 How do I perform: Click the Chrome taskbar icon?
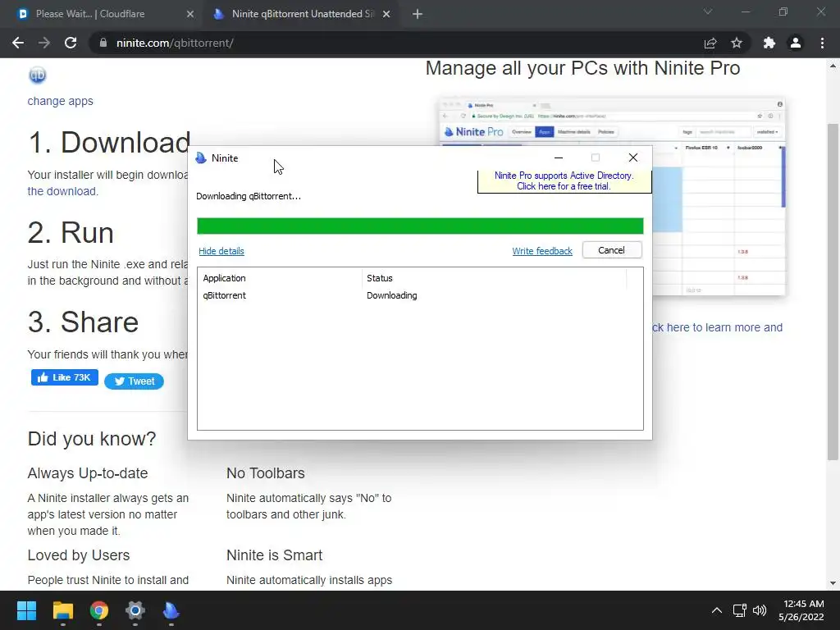tap(99, 610)
